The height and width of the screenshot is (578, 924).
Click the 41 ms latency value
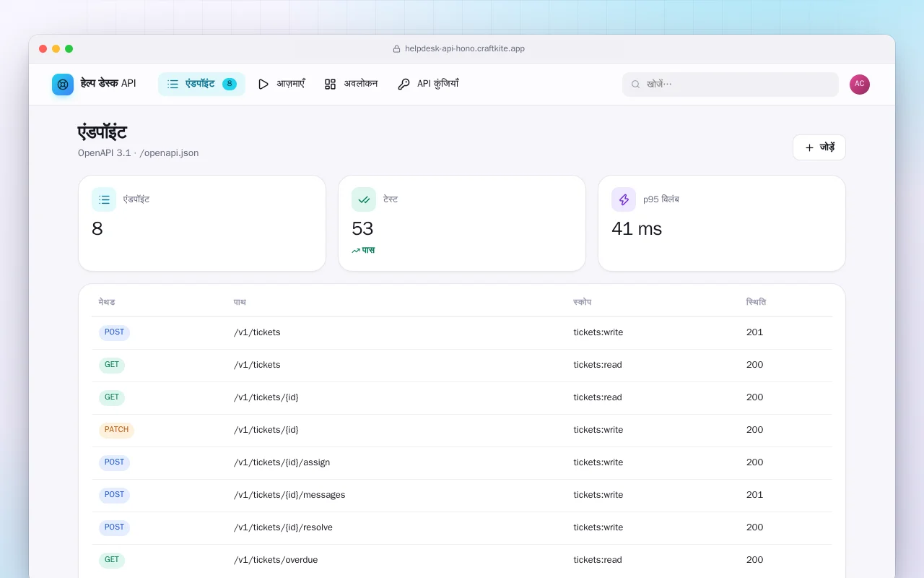coord(637,229)
